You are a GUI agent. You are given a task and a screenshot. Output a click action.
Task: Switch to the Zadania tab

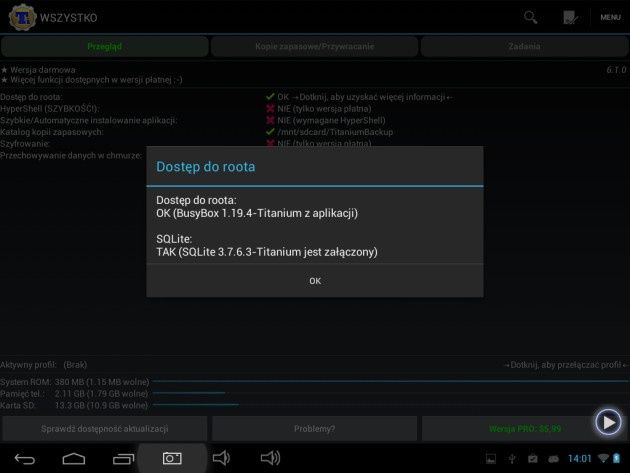[524, 46]
